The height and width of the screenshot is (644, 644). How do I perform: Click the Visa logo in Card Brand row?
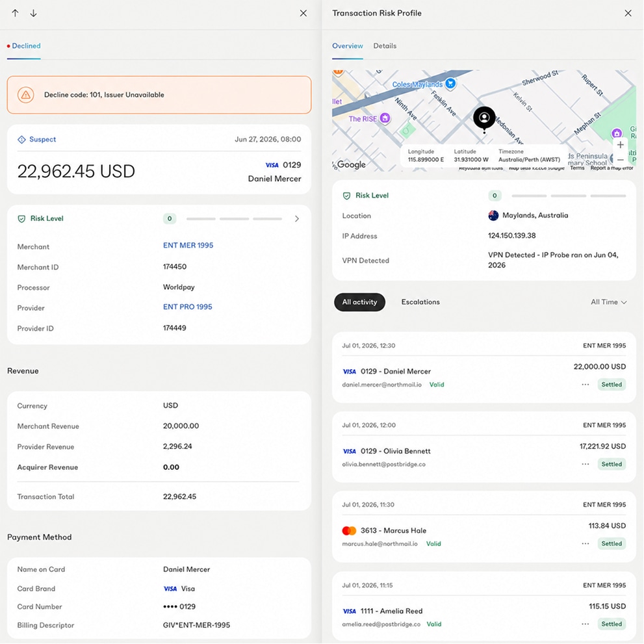(170, 589)
